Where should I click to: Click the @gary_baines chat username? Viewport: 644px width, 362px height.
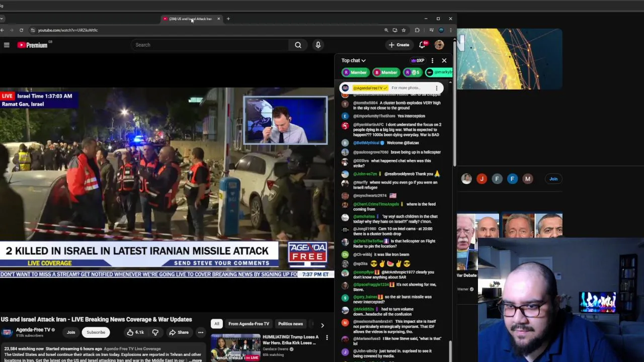point(365,297)
